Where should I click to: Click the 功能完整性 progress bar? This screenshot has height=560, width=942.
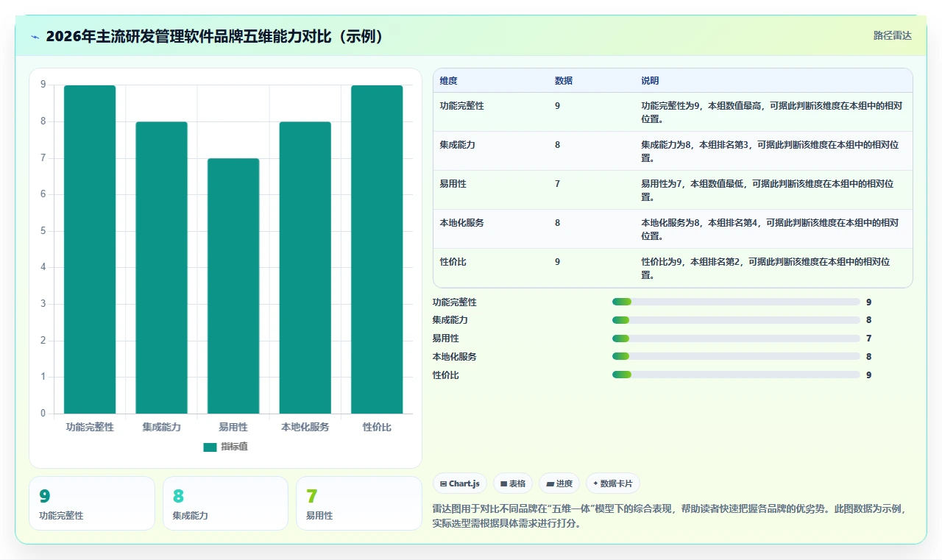tap(736, 302)
